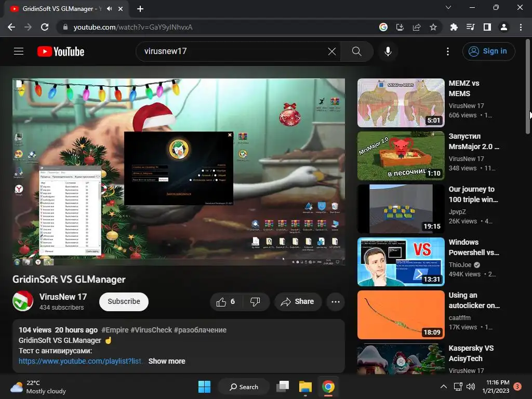
Task: Click title 'Using an autoclicker on...'
Action: pos(474,300)
